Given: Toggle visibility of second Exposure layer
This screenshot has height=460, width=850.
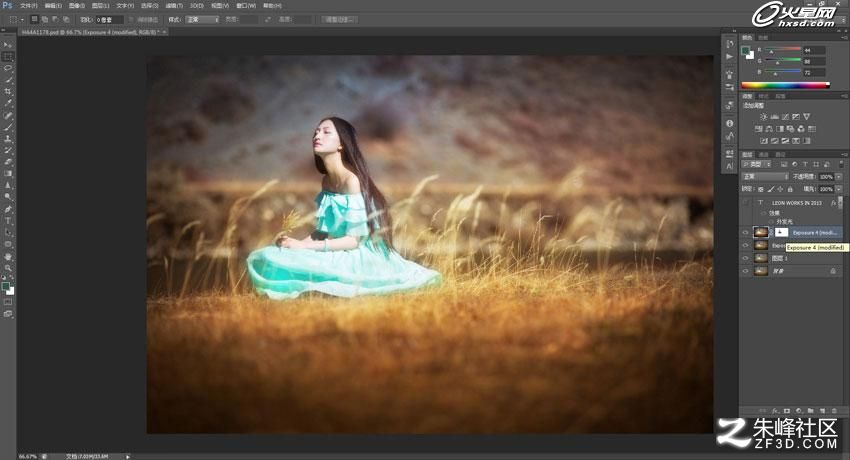Looking at the screenshot, I should tap(745, 245).
